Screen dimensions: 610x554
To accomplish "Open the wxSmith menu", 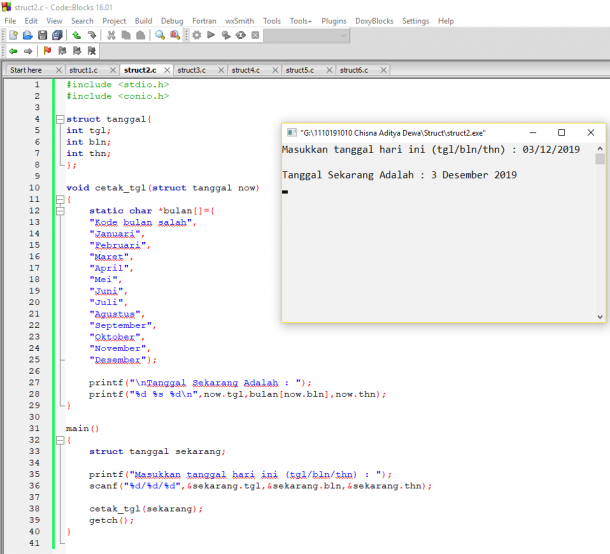I will pyautogui.click(x=239, y=21).
